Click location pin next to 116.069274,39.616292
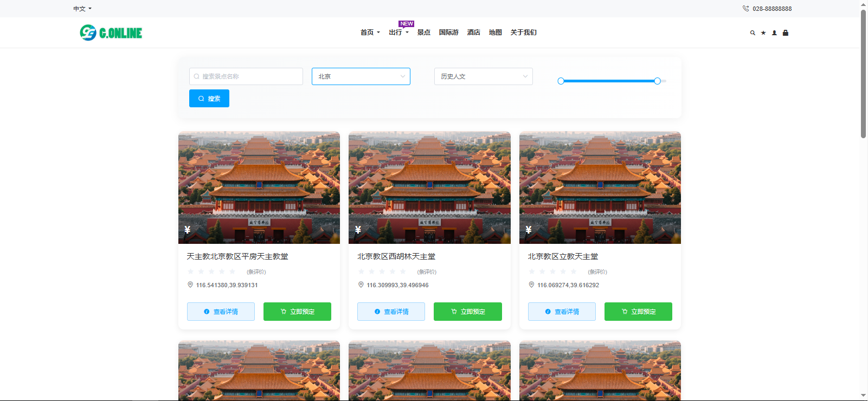Screen dimensions: 868x401 click(x=531, y=284)
